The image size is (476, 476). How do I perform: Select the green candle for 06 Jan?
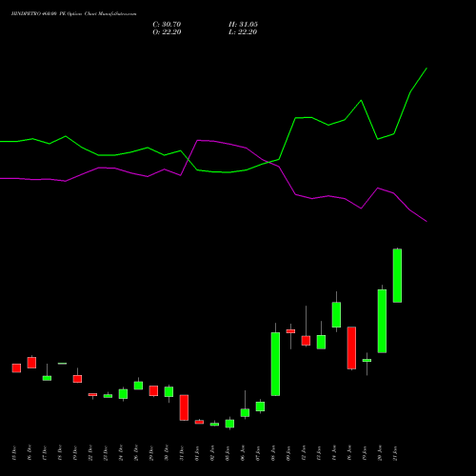click(245, 413)
